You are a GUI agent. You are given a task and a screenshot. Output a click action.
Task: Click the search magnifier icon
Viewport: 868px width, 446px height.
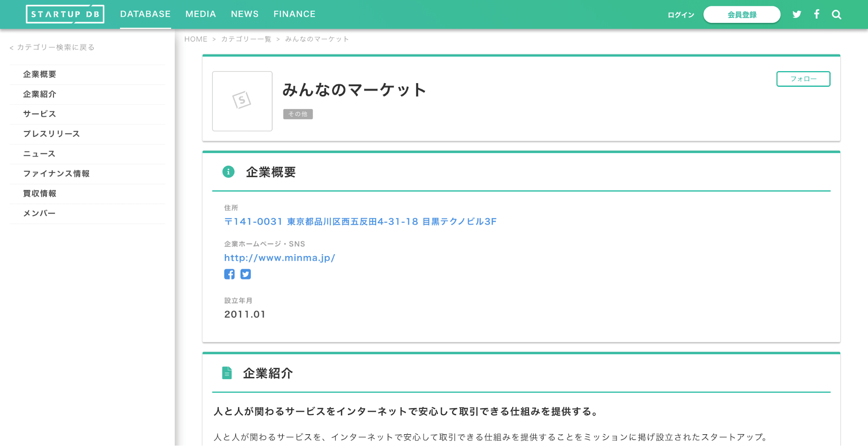(x=837, y=15)
